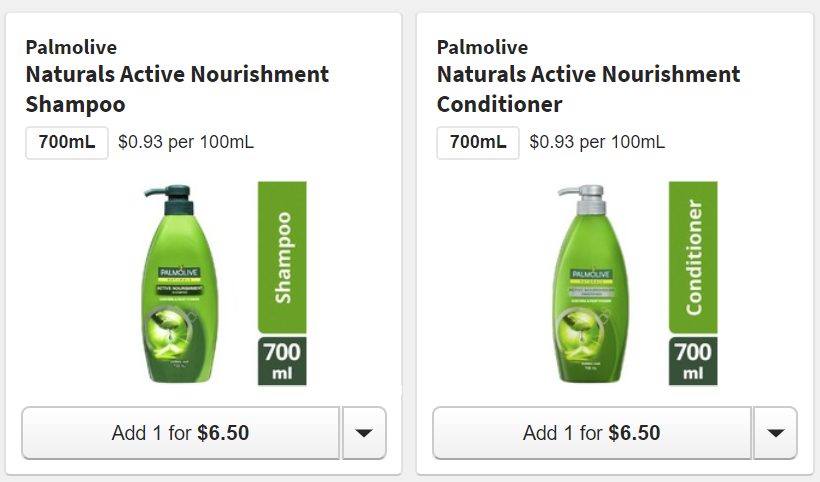The image size is (820, 482).
Task: Open Naturals Active Nourishment Conditioner product title
Action: [588, 89]
